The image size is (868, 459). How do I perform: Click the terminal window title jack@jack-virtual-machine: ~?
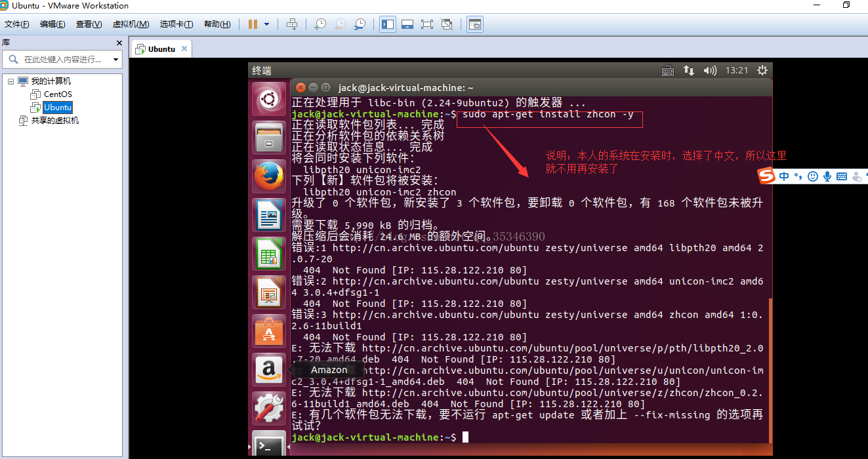[x=406, y=88]
